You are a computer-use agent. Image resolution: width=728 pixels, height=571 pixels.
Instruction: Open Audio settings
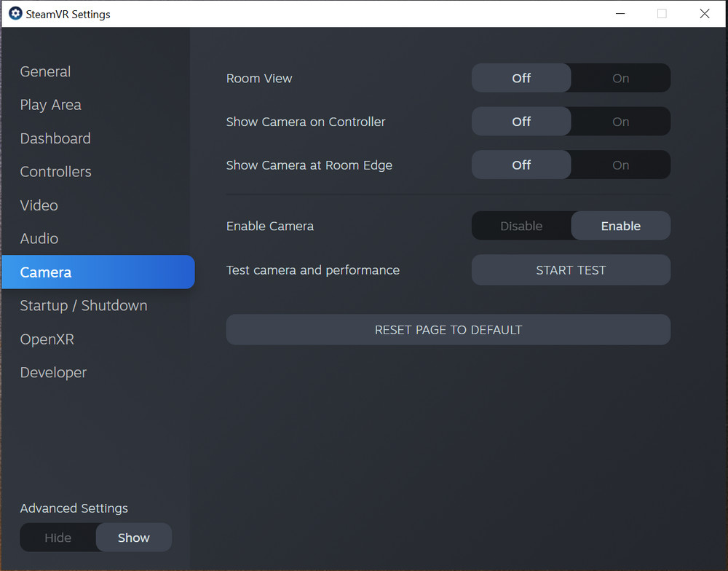[39, 239]
